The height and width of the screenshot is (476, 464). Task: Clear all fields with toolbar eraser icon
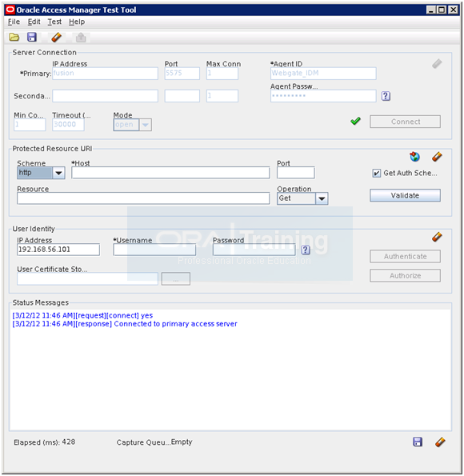click(x=57, y=38)
